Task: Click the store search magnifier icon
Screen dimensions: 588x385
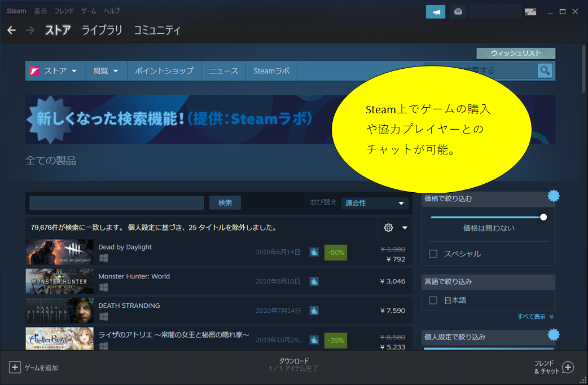Action: (545, 70)
